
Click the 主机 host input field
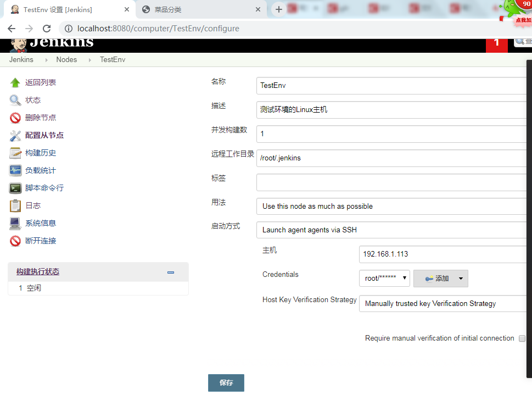pyautogui.click(x=439, y=254)
